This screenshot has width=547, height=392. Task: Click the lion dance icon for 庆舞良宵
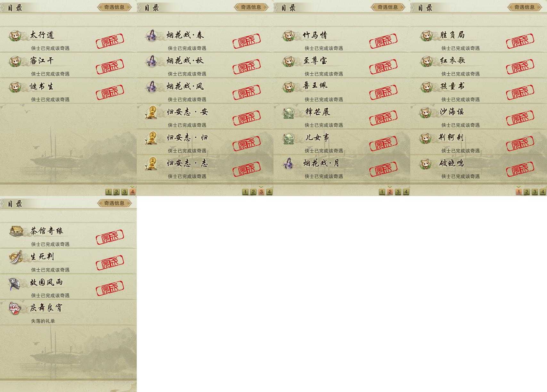point(14,308)
